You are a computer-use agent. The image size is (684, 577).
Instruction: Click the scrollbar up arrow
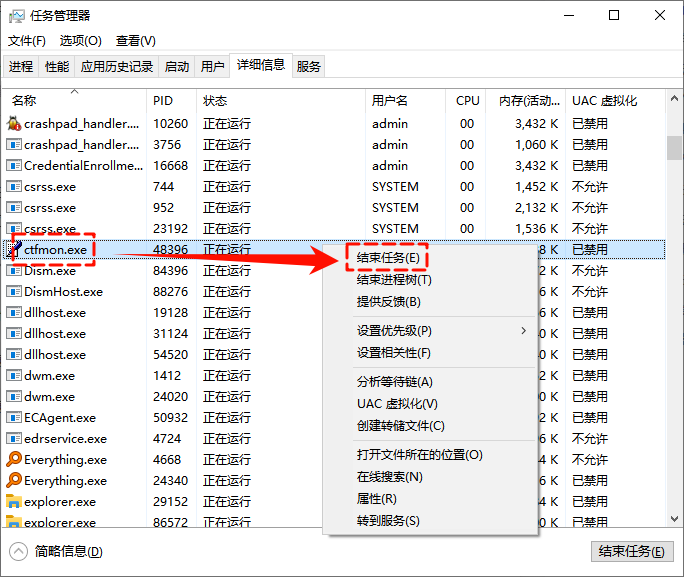pos(674,99)
